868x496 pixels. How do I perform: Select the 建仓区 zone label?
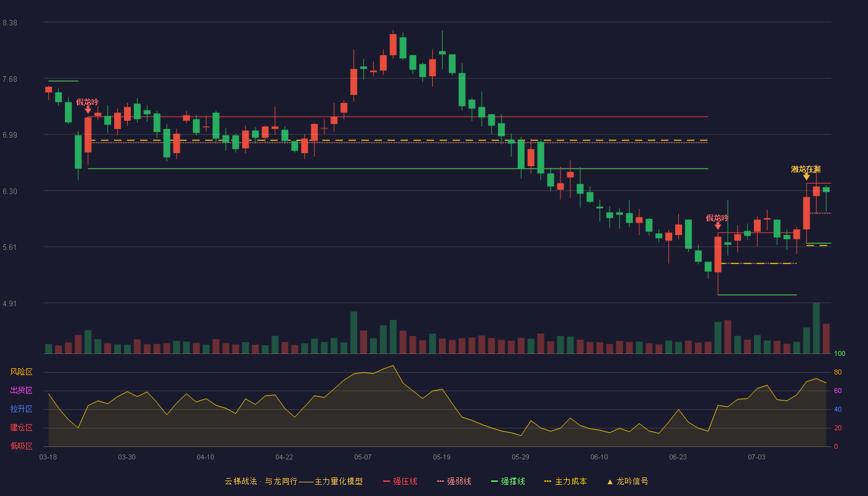(x=21, y=428)
